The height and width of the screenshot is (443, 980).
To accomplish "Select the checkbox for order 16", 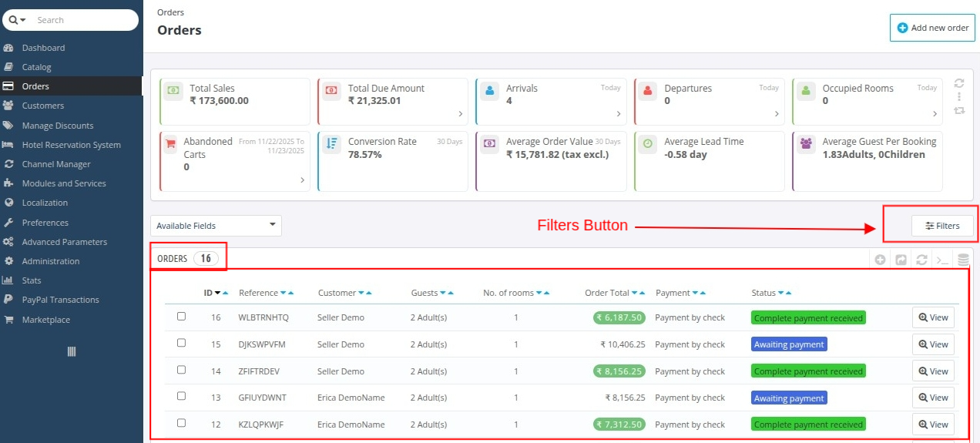I will coord(182,316).
